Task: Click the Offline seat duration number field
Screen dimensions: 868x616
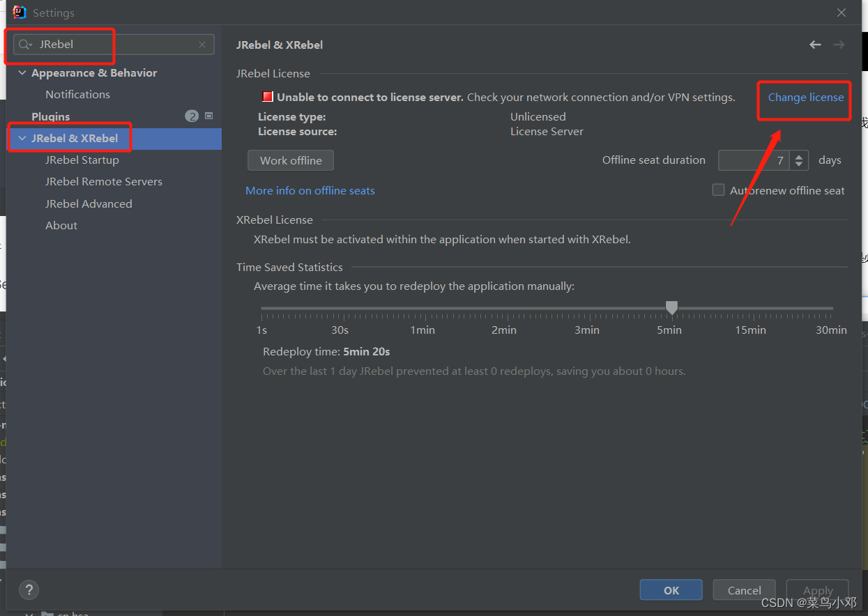Action: [x=756, y=160]
